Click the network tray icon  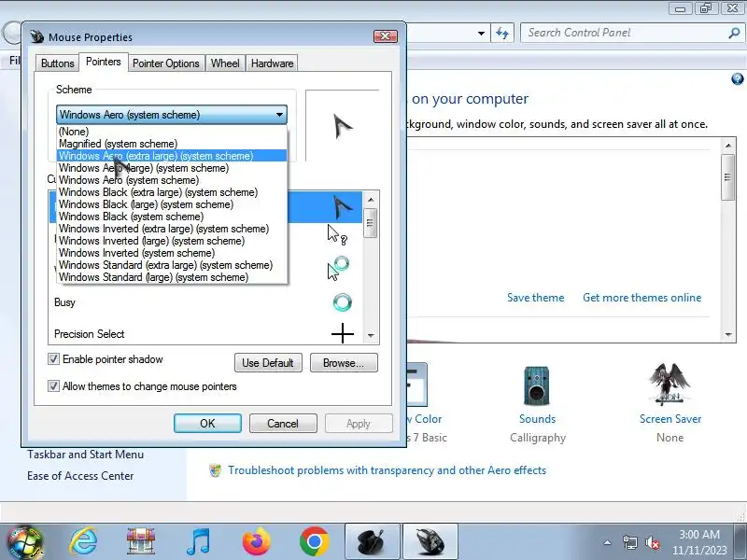coord(629,542)
